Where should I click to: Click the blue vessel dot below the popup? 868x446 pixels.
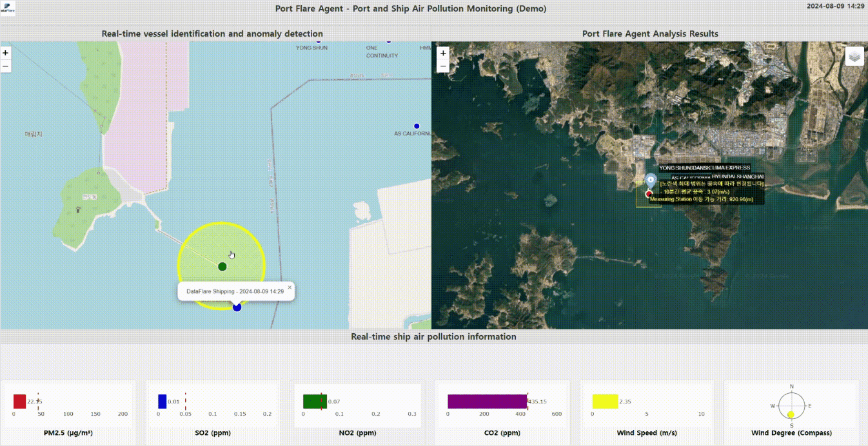(x=237, y=308)
